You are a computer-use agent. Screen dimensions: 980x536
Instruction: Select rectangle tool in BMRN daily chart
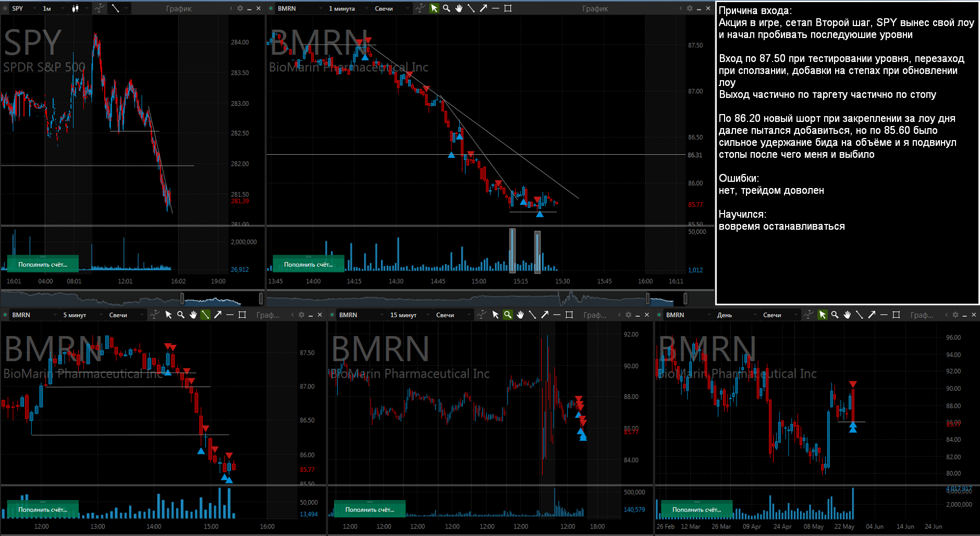point(896,315)
